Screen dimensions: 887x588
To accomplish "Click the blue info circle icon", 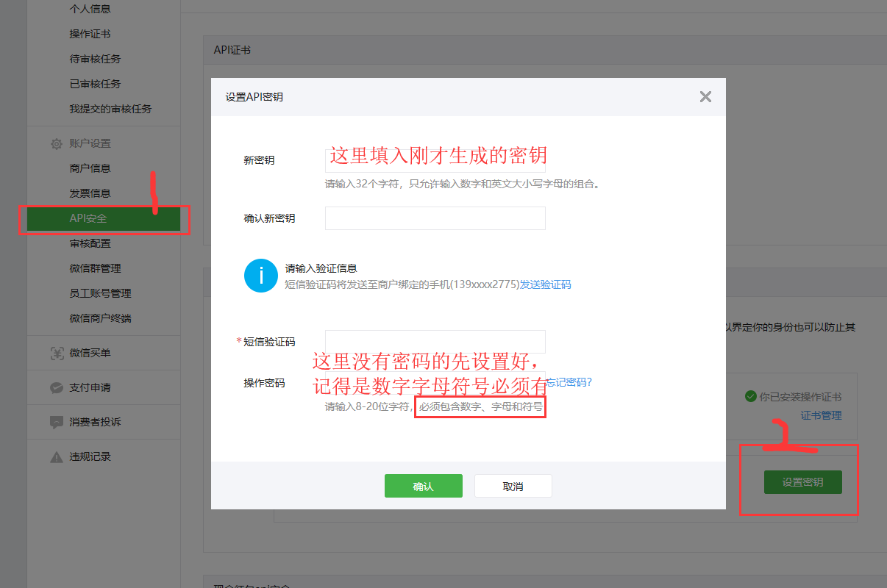I will [260, 276].
